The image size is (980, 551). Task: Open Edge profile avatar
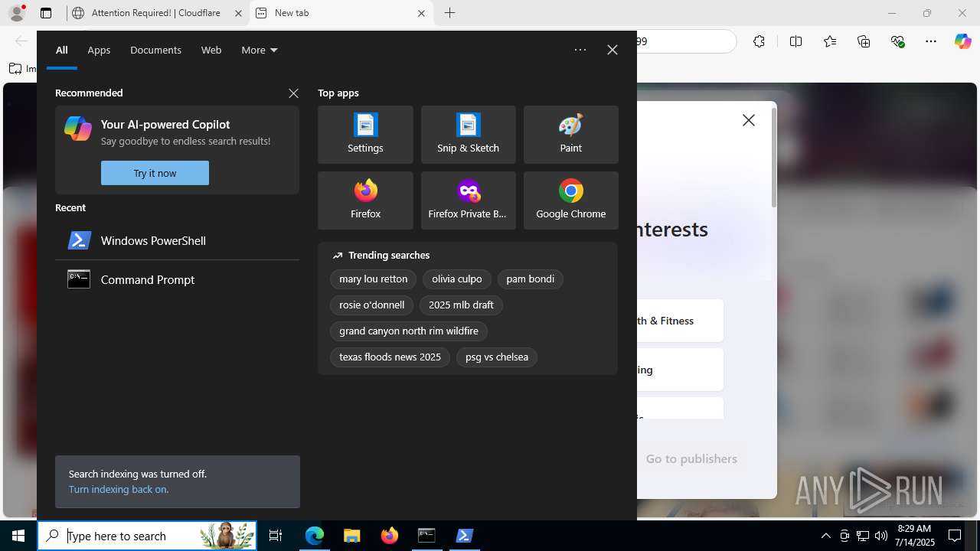click(x=17, y=13)
